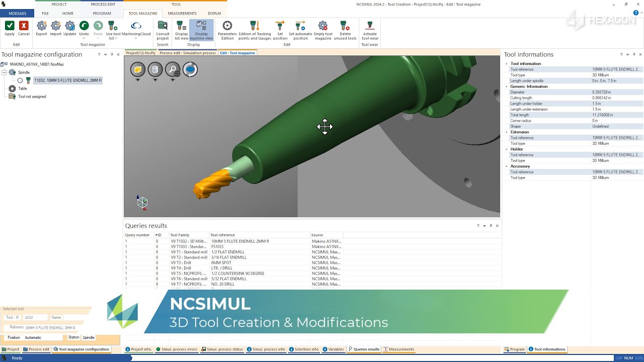
Task: Open the MachiningCloud dropdown
Action: pyautogui.click(x=136, y=29)
